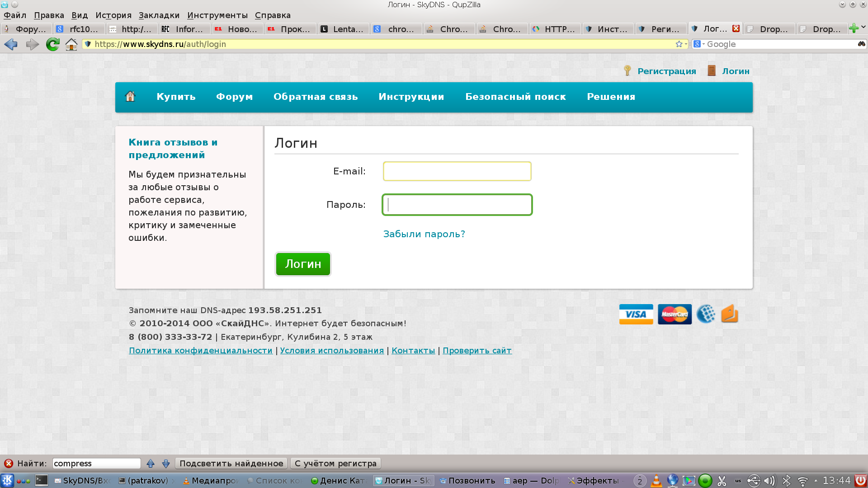The image size is (868, 488).
Task: Open the Правка menu
Action: [49, 15]
